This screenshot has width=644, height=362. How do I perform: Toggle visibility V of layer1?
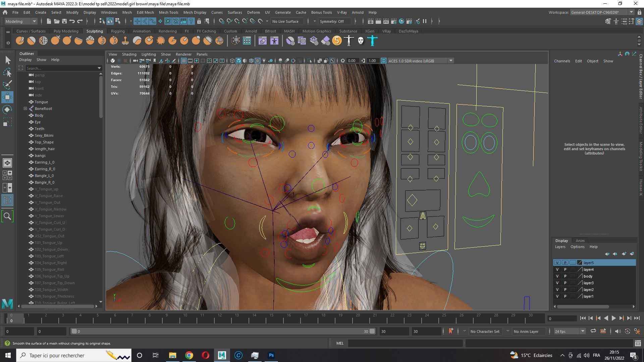557,296
